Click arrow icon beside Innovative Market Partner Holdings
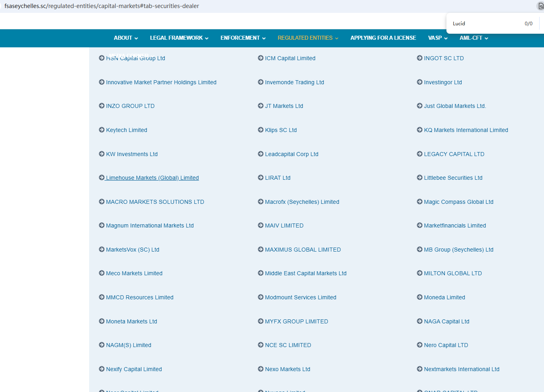This screenshot has width=544, height=392. click(x=102, y=82)
